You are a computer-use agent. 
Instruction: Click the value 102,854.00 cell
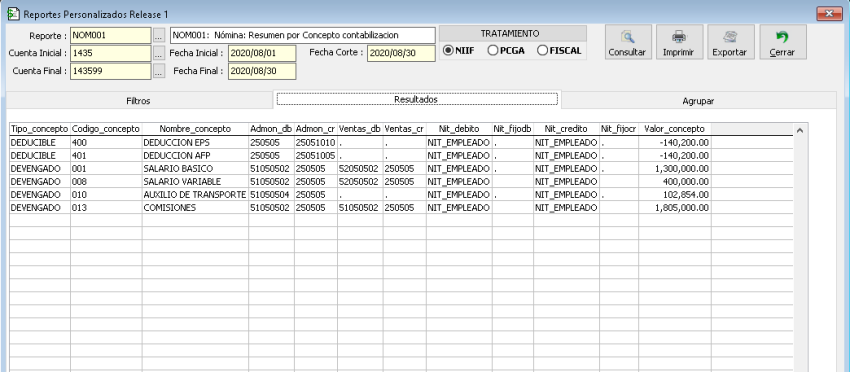click(x=675, y=194)
